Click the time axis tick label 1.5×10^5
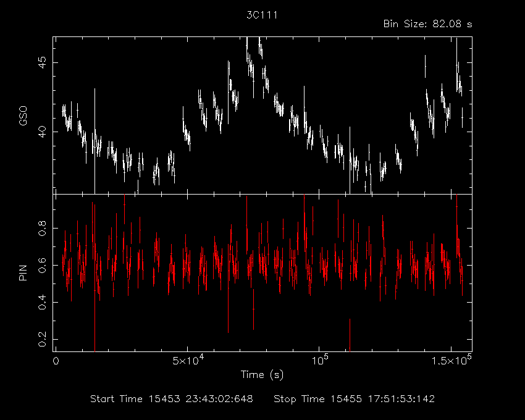This screenshot has width=525, height=420. pos(451,359)
